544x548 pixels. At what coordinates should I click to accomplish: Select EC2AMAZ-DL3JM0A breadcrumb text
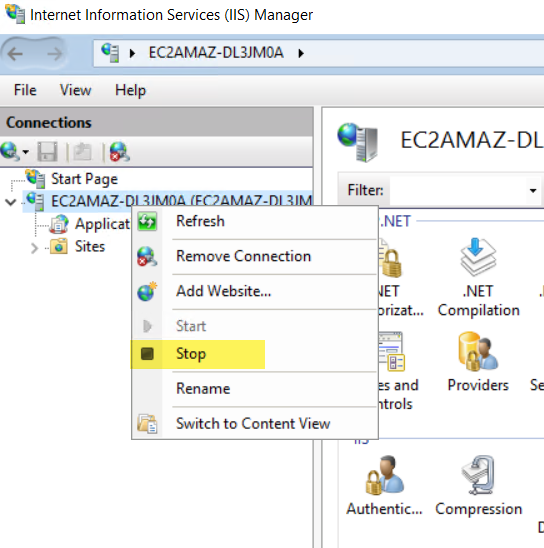[x=216, y=53]
